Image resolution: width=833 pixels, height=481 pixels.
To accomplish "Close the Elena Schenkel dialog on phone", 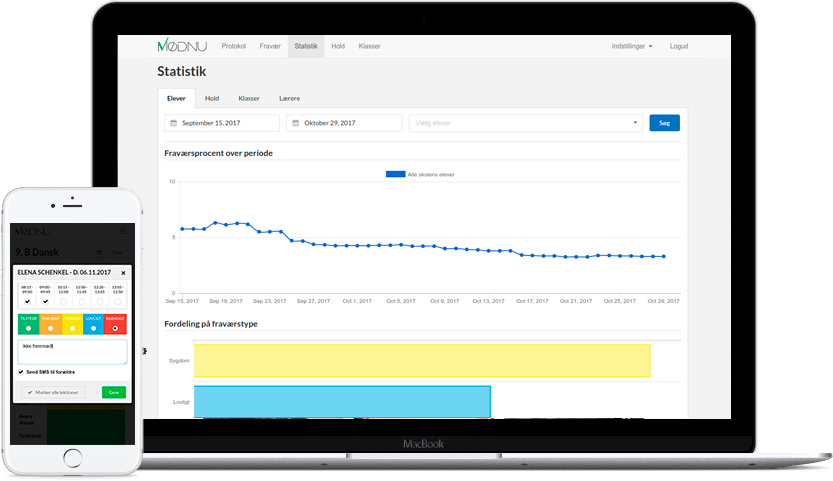I will point(123,271).
